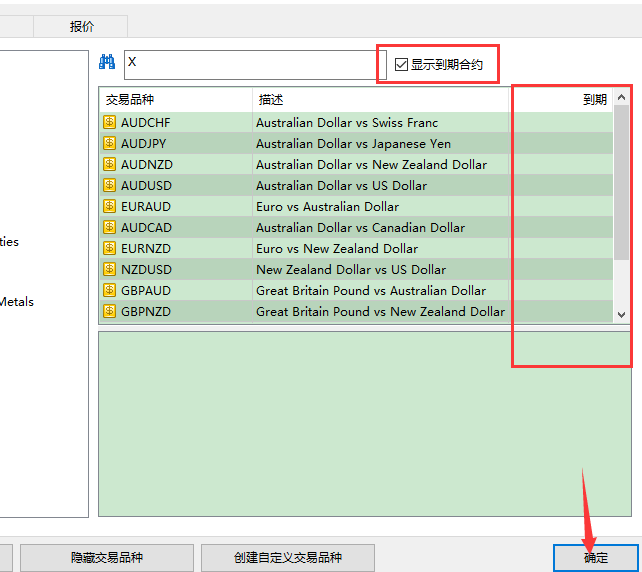Click the AUDNZD symbol coin icon
The width and height of the screenshot is (642, 572).
click(109, 165)
